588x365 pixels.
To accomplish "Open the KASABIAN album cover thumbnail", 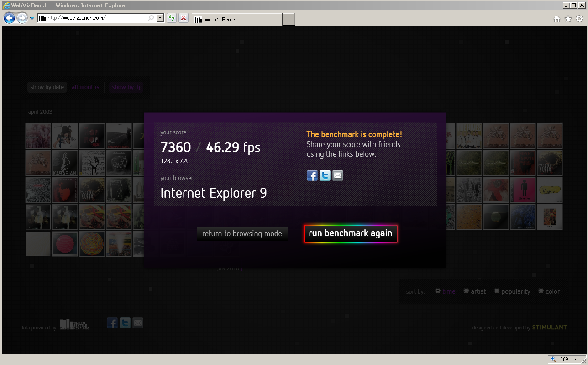I will 65,163.
